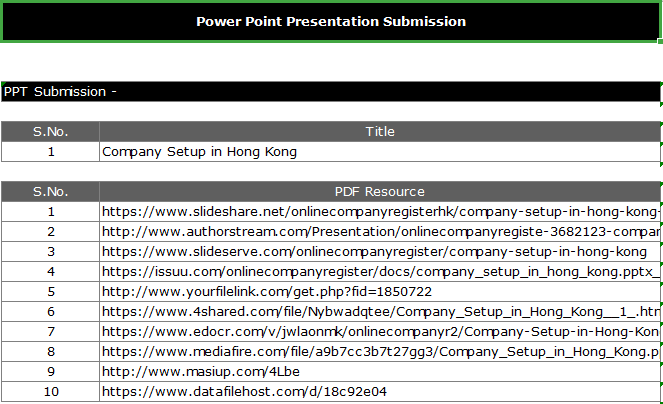This screenshot has height=404, width=663.
Task: Open the datafilehost.com link
Action: [x=244, y=392]
